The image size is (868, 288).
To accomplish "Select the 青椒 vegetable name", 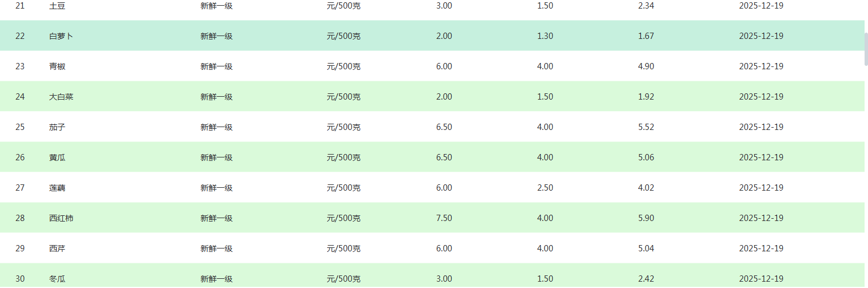I will 57,66.
